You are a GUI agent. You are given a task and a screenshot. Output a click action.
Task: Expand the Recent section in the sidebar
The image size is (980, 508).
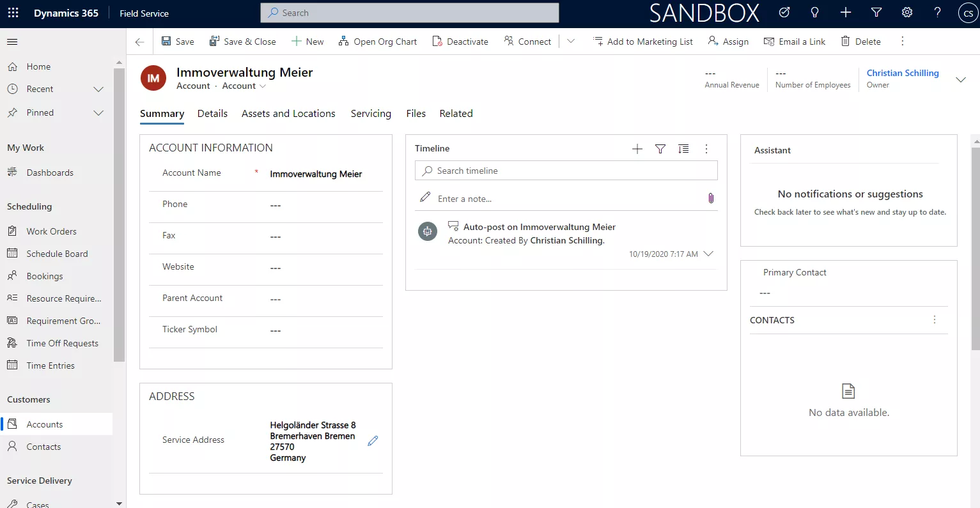(x=98, y=89)
